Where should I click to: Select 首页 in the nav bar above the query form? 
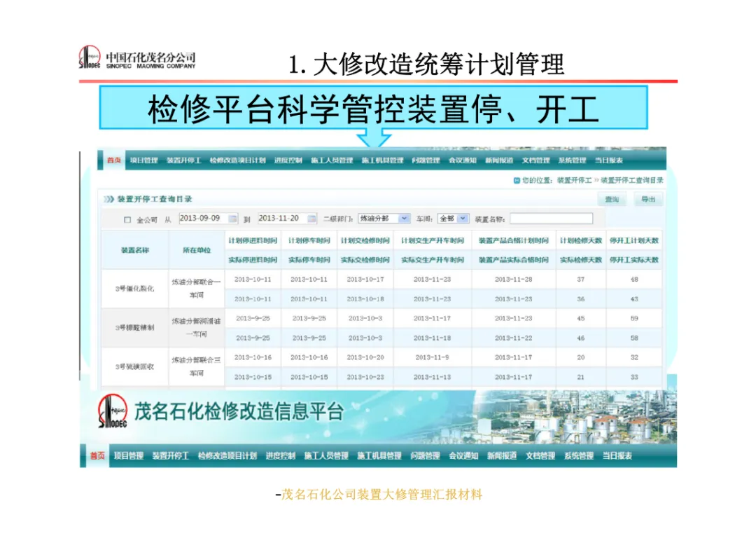(114, 160)
